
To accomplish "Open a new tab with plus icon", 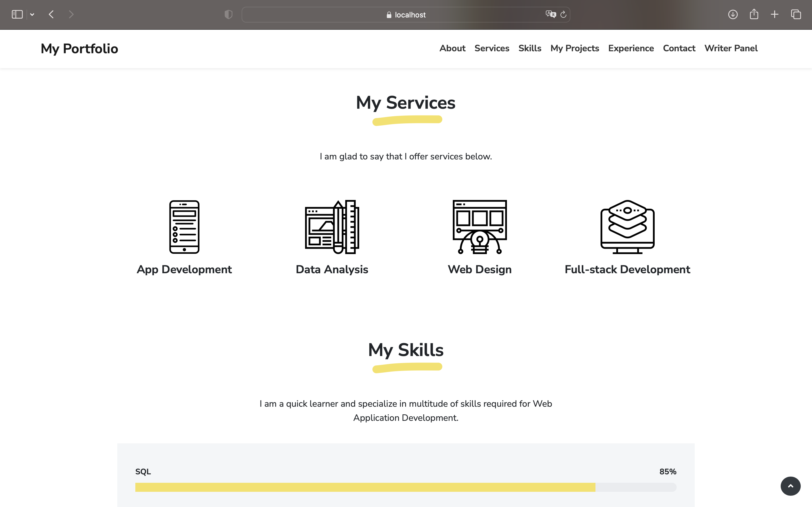I will tap(775, 14).
